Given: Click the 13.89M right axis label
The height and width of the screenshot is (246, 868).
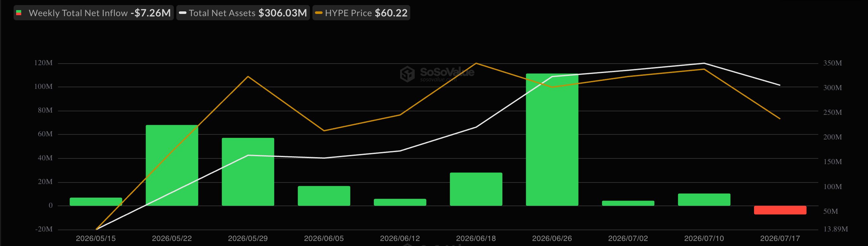Looking at the screenshot, I should (836, 229).
